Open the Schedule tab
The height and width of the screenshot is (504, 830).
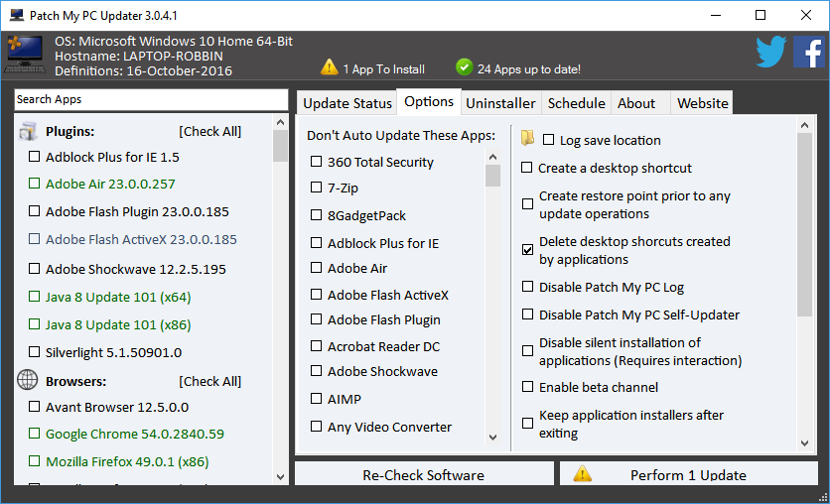tap(576, 103)
